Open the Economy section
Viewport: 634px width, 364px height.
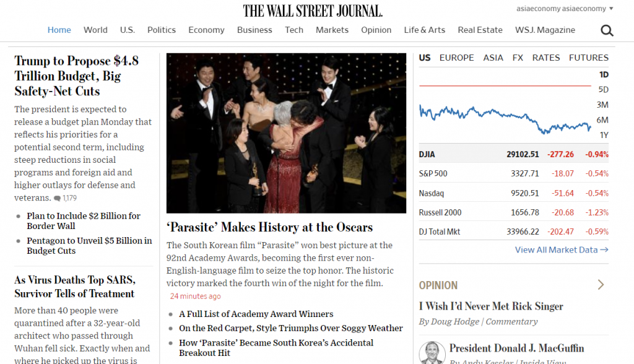coord(206,30)
